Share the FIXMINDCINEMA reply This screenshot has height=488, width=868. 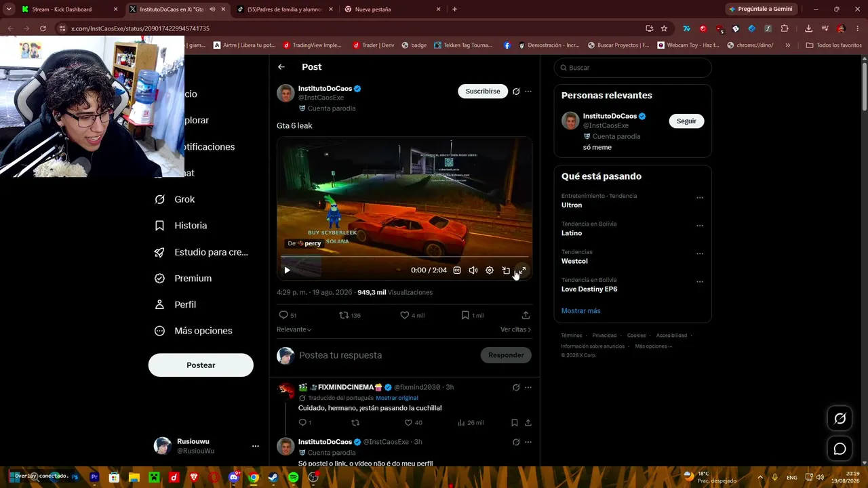click(x=528, y=423)
